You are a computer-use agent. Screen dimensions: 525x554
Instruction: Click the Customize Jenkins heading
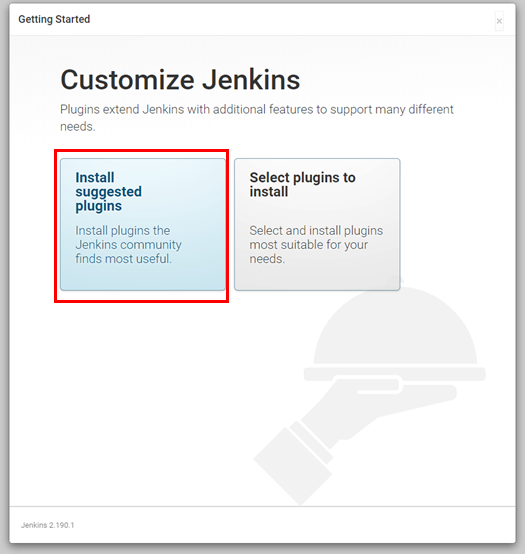tap(180, 80)
